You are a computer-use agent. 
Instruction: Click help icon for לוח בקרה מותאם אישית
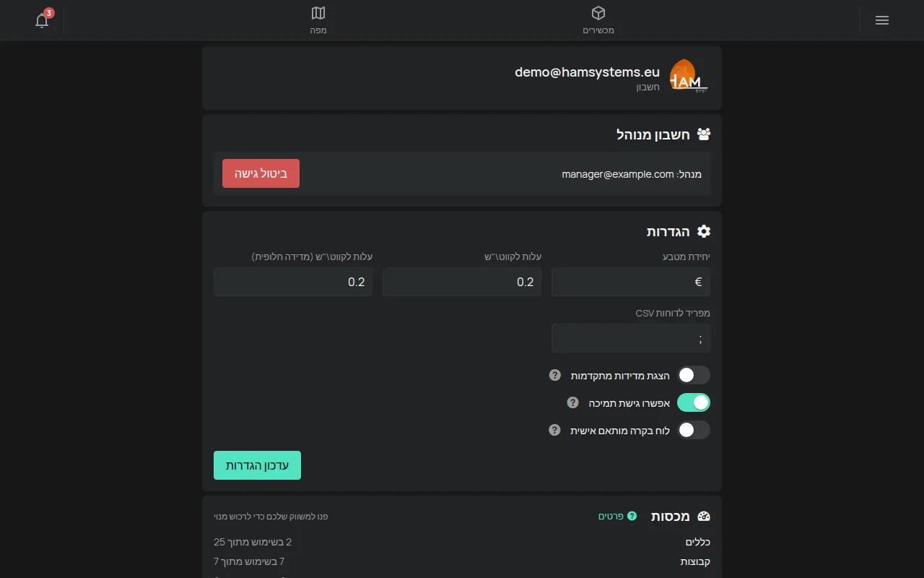[555, 430]
